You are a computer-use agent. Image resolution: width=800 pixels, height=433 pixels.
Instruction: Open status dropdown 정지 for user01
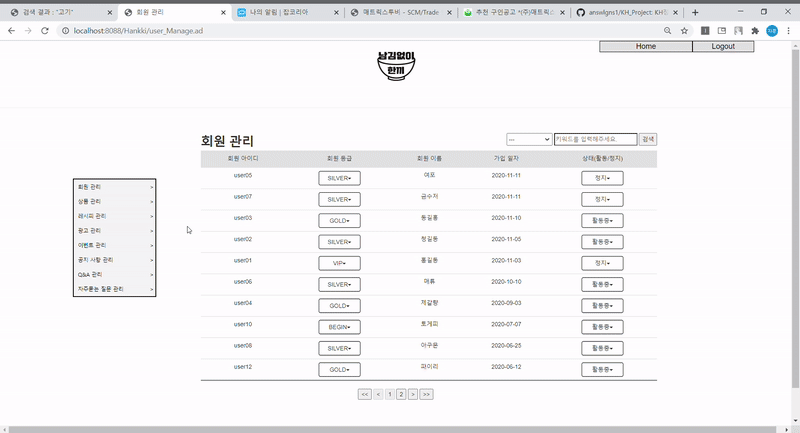click(x=602, y=263)
